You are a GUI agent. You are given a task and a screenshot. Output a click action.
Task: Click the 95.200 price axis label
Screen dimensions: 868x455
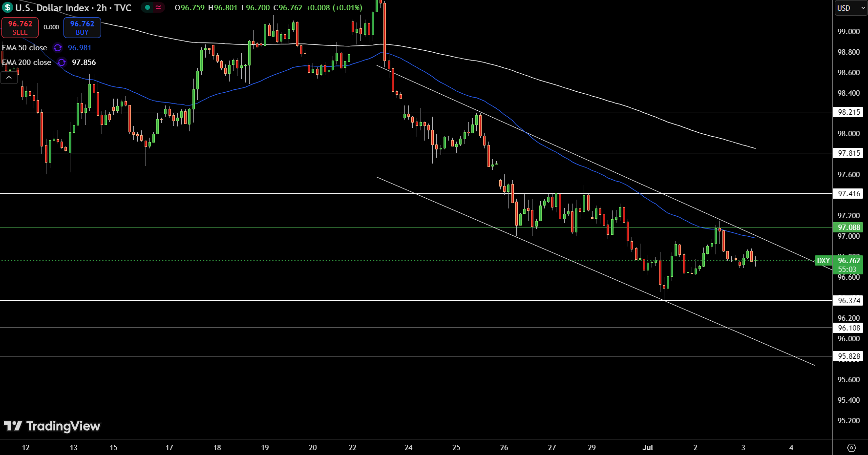click(x=848, y=421)
